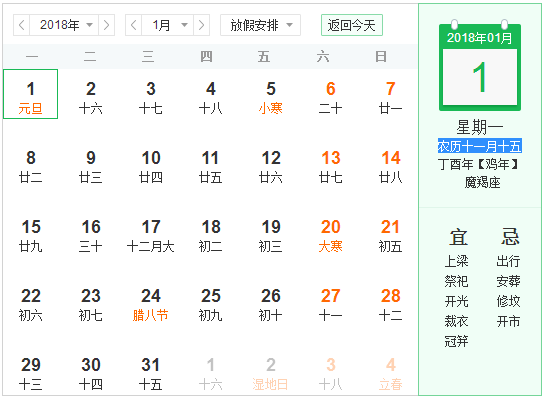
Task: Click the 宜 heading
Action: coord(458,237)
